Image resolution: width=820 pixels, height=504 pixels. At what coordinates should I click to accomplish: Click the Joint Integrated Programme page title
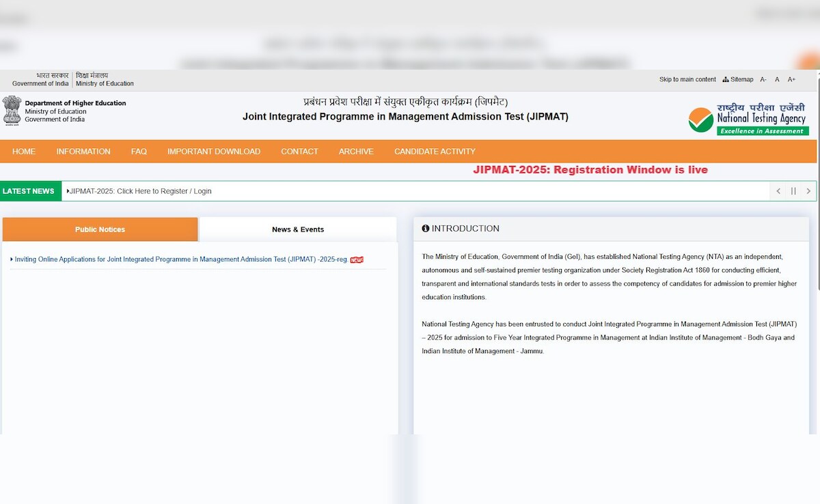tap(405, 117)
